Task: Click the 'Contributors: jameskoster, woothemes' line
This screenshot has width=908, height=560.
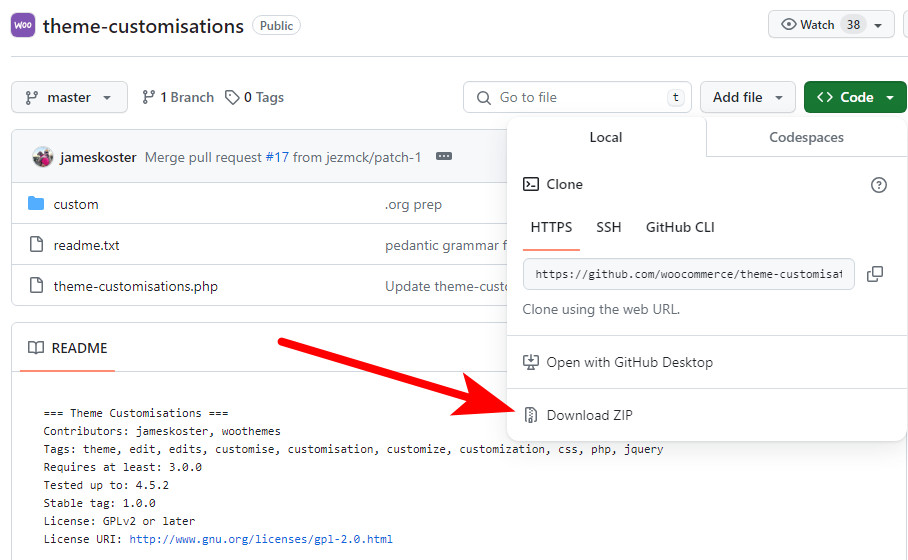Action: point(162,431)
